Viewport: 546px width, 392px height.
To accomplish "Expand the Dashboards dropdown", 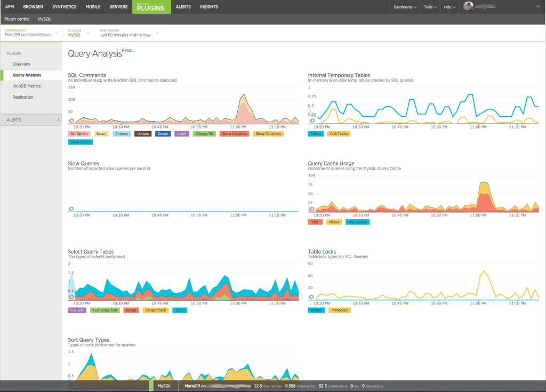I will (x=405, y=7).
